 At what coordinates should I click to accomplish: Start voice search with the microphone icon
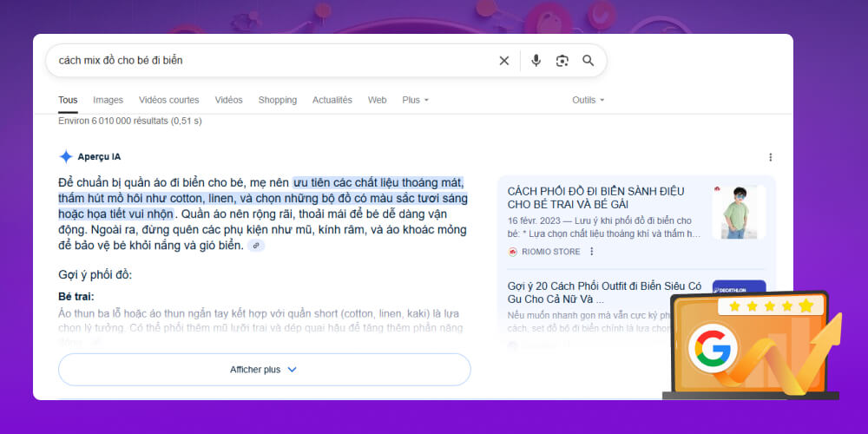(536, 61)
